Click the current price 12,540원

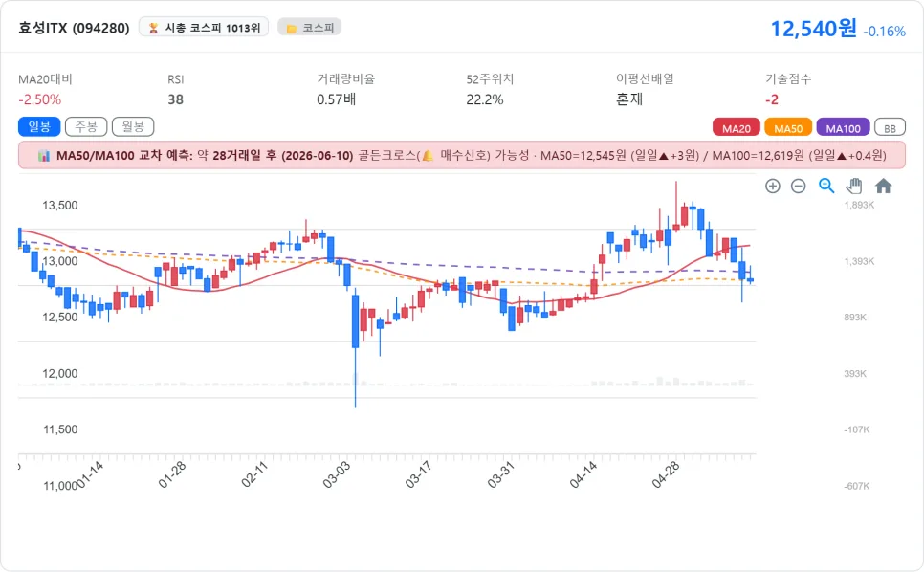coord(814,29)
